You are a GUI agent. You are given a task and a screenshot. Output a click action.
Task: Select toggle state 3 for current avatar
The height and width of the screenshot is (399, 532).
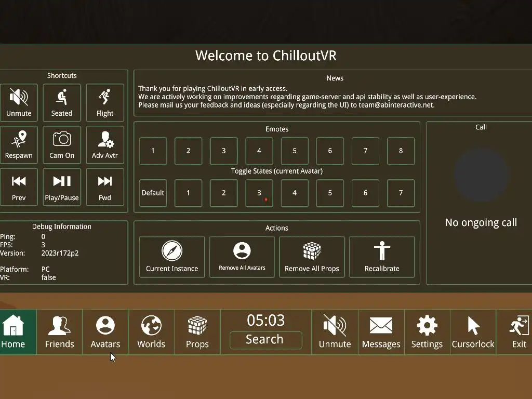[259, 193]
